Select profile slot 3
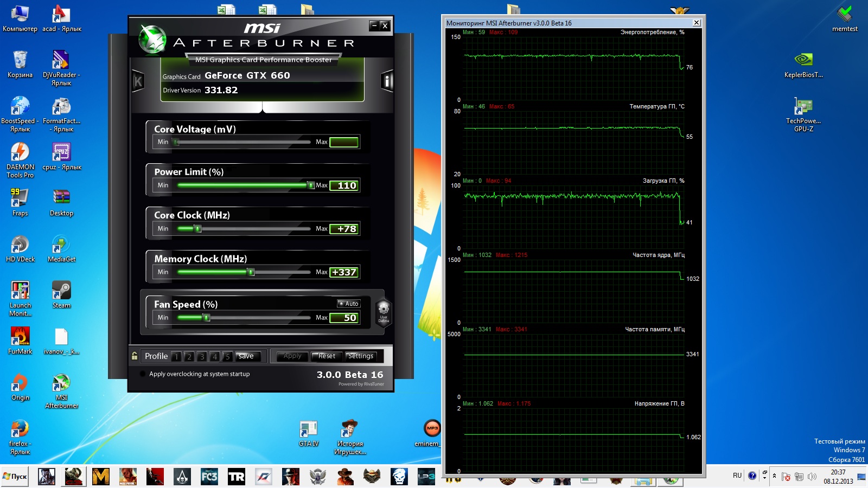The width and height of the screenshot is (868, 488). tap(202, 357)
